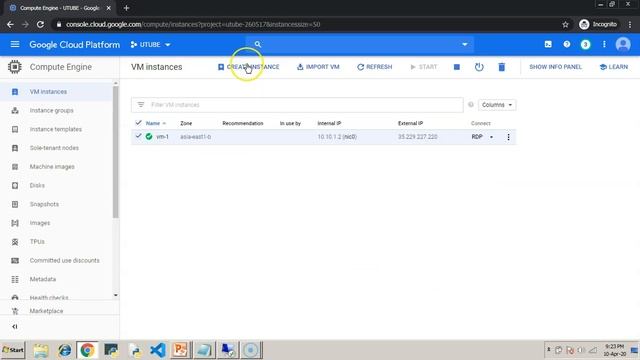Go to Metadata menu item
640x360 pixels.
[43, 279]
